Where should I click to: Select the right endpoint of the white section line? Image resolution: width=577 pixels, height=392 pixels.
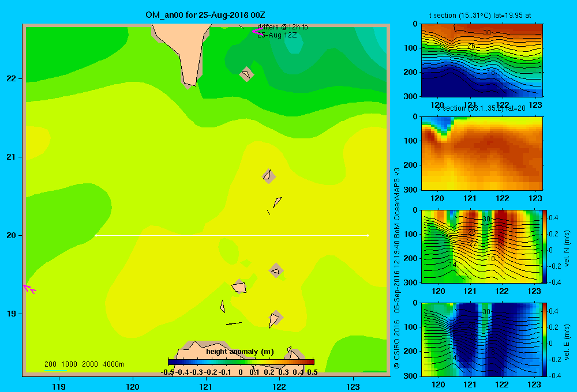coord(368,235)
